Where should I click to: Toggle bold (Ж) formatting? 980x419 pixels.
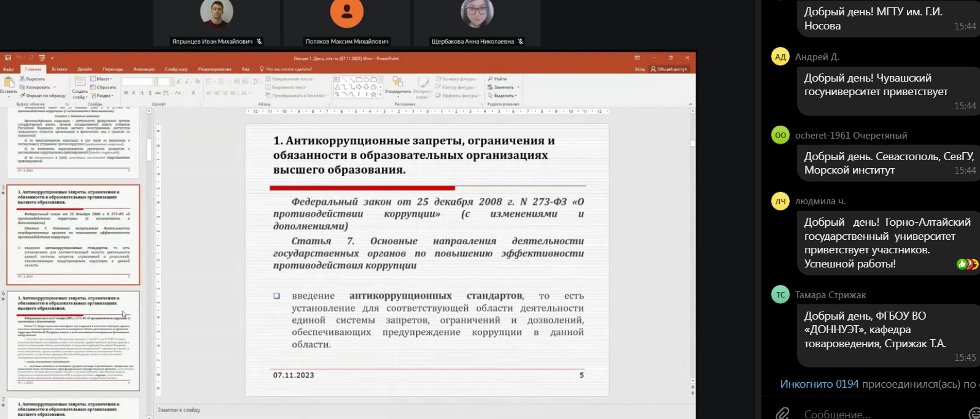pos(126,93)
